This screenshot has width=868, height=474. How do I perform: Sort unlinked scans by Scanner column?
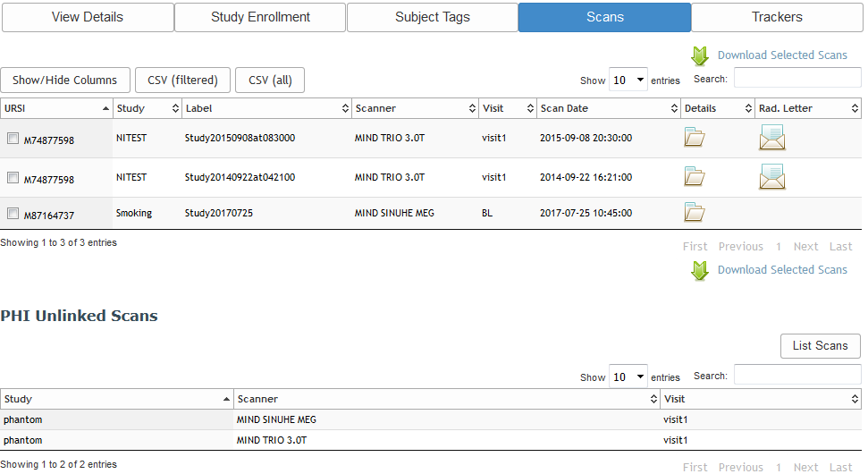tap(447, 399)
